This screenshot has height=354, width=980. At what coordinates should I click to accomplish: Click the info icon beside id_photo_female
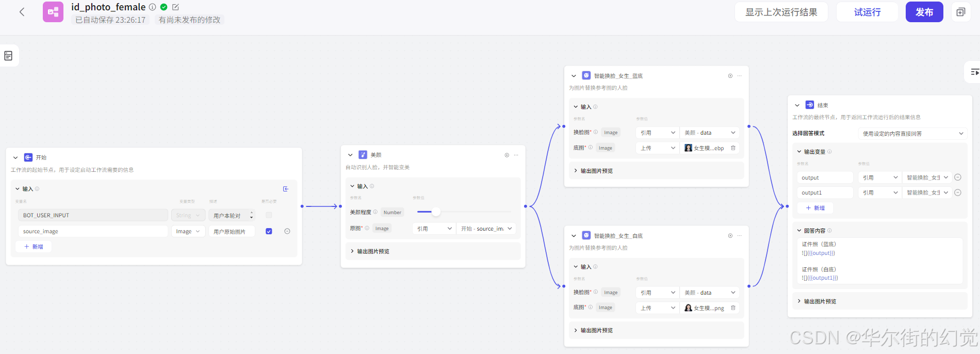(153, 7)
